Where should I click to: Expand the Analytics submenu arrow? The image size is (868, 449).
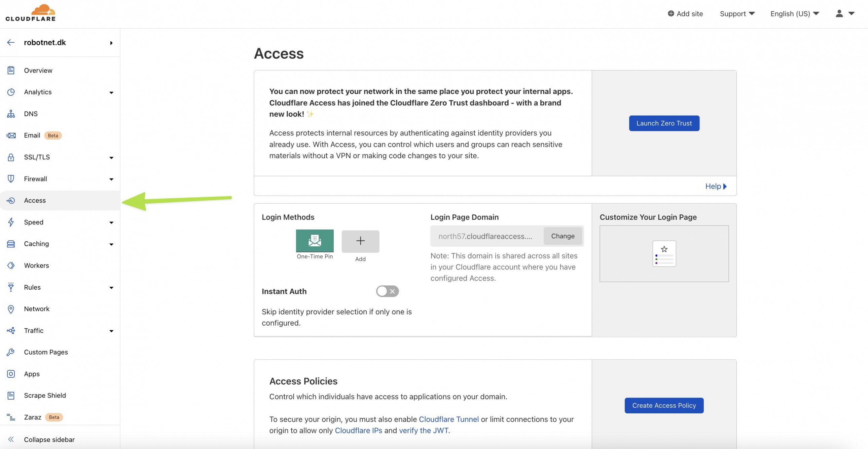pos(111,92)
